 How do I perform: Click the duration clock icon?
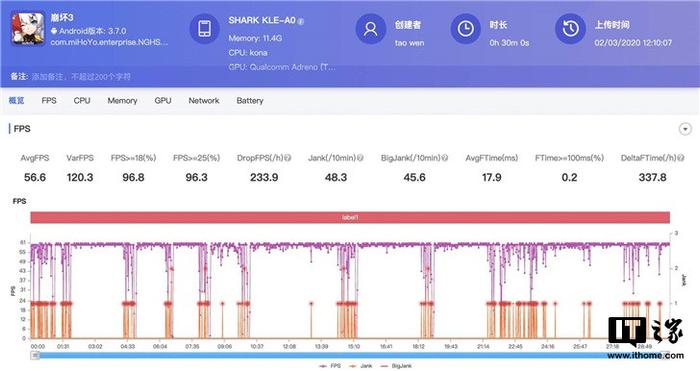point(465,29)
